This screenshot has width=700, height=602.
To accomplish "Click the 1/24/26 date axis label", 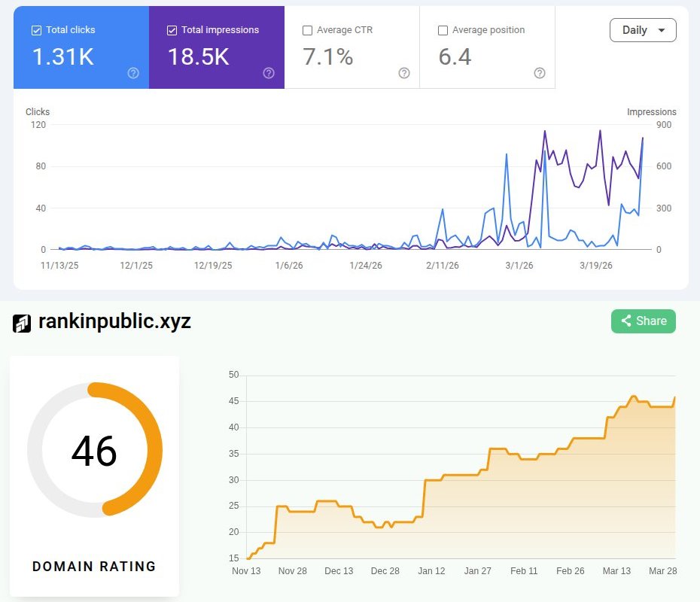I will pos(366,266).
